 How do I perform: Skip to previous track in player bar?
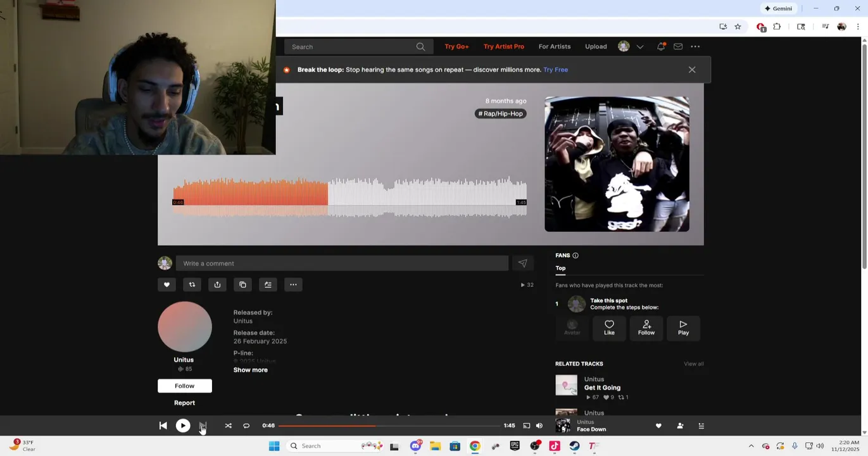(x=163, y=426)
